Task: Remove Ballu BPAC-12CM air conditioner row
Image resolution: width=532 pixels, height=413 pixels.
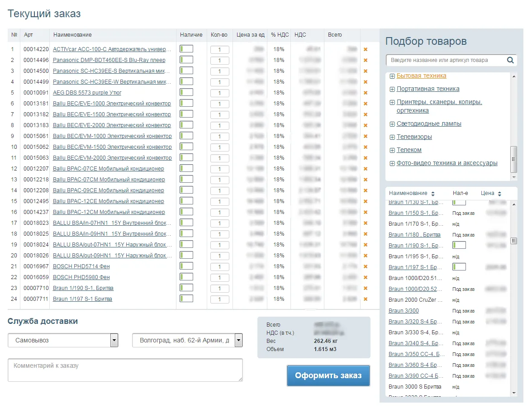Action: pos(366,213)
